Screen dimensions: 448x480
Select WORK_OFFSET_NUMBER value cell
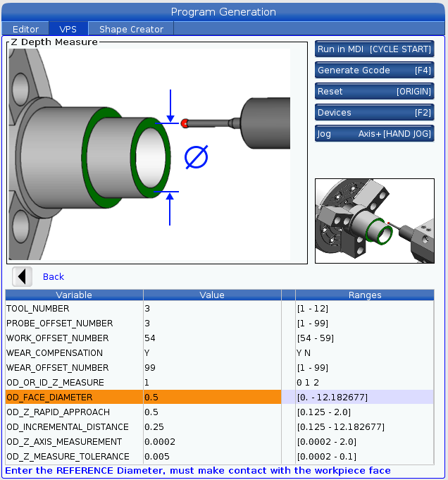[211, 338]
